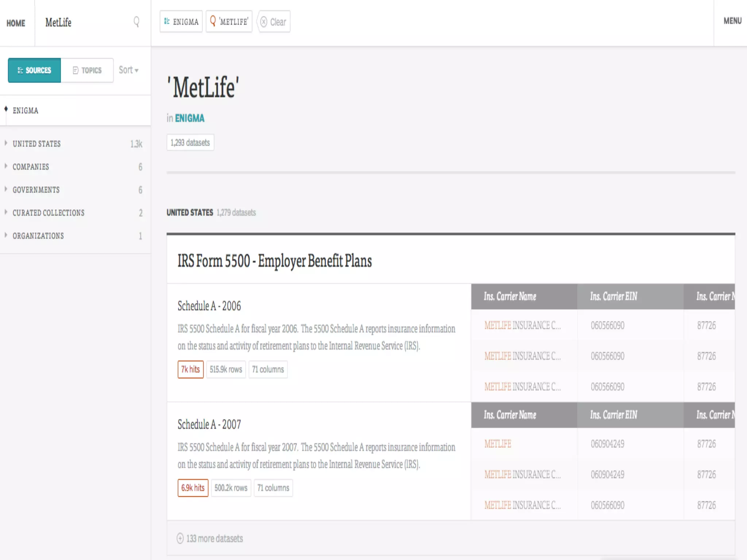The height and width of the screenshot is (560, 747).
Task: Go to the Home page
Action: (16, 23)
